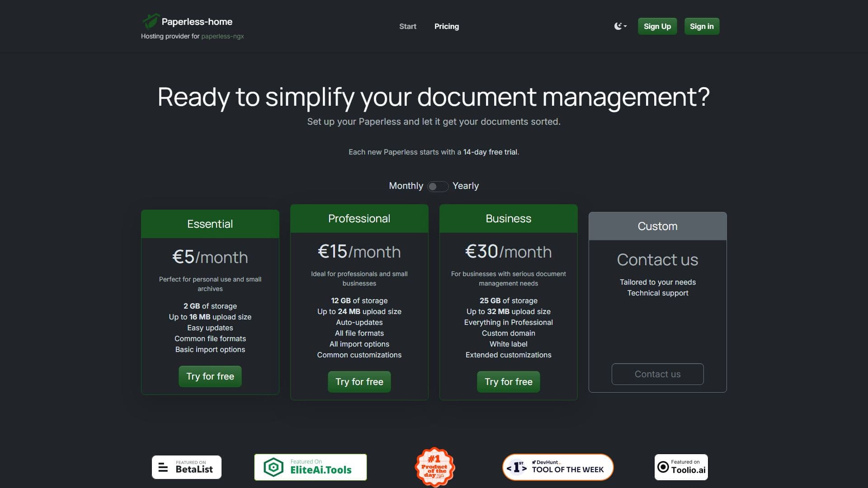The width and height of the screenshot is (868, 488).
Task: Select the Business plan header
Action: point(509,218)
